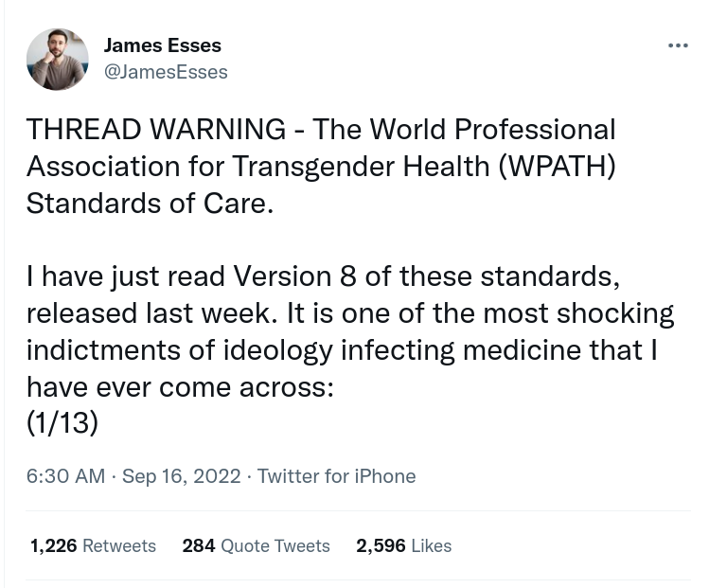Open the Twitter for iPhone source link
Viewport: 709px width, 588px height.
click(x=336, y=476)
